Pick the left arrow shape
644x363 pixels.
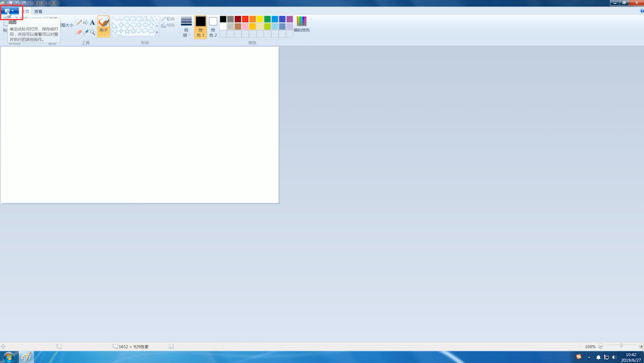145,25
